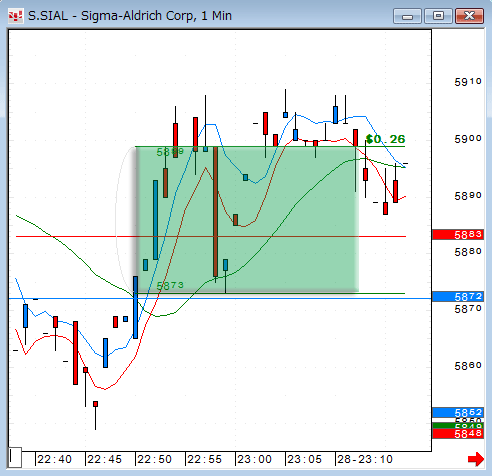Click the $0.26 profit label
This screenshot has width=492, height=476.
385,139
